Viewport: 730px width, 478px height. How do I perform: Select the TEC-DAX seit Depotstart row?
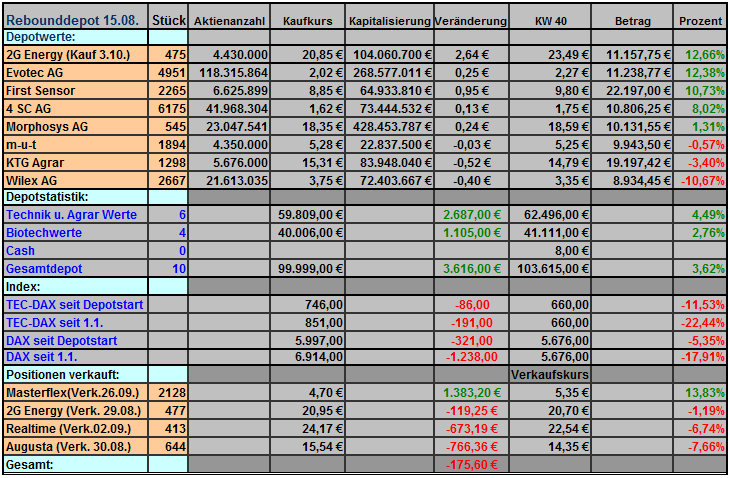point(75,304)
